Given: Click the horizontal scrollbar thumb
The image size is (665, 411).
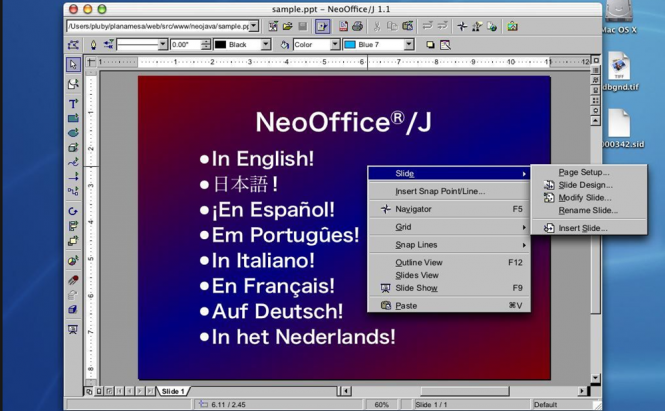Looking at the screenshot, I should coord(464,391).
